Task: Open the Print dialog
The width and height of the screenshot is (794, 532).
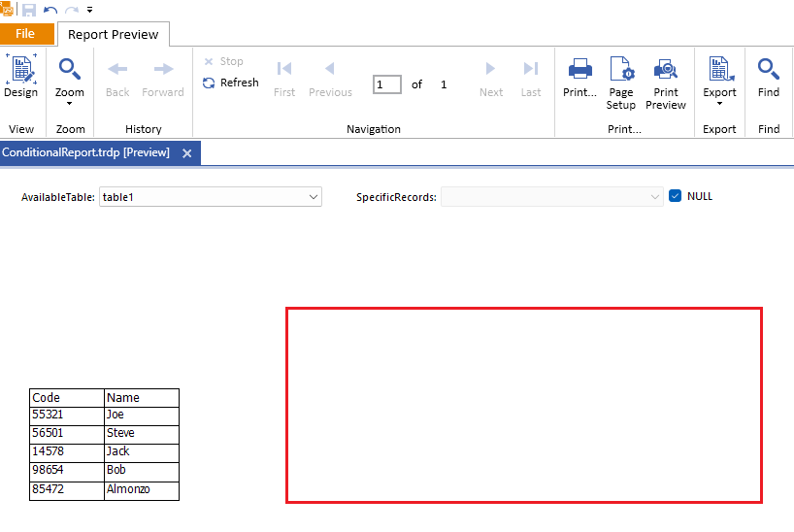Action: click(579, 77)
